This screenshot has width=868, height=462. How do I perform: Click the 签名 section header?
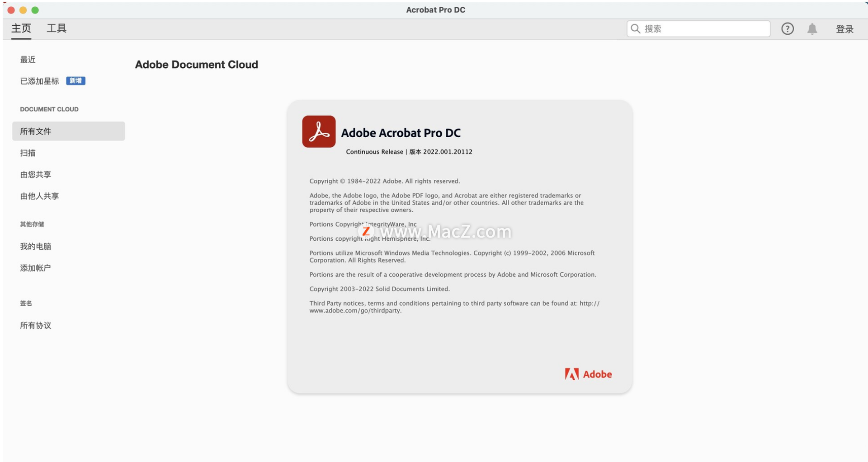[26, 303]
